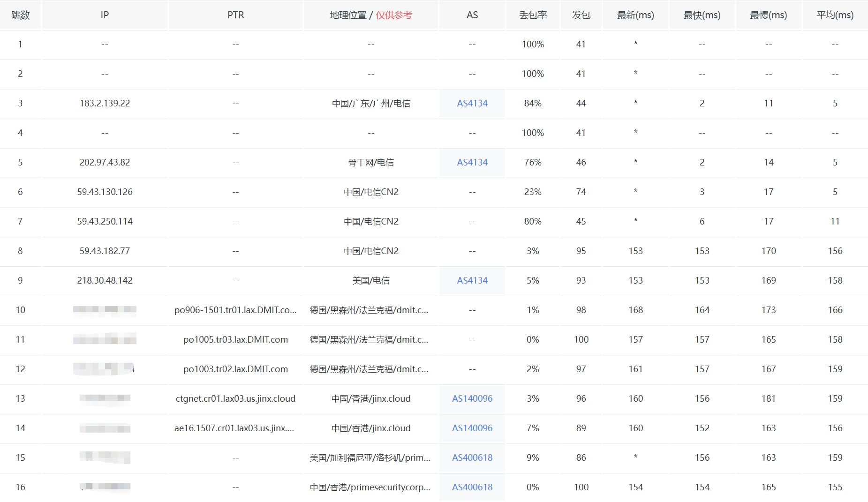Open AS400618 link in hop 15 row
Viewport: 868px width, 502px height.
(x=472, y=457)
